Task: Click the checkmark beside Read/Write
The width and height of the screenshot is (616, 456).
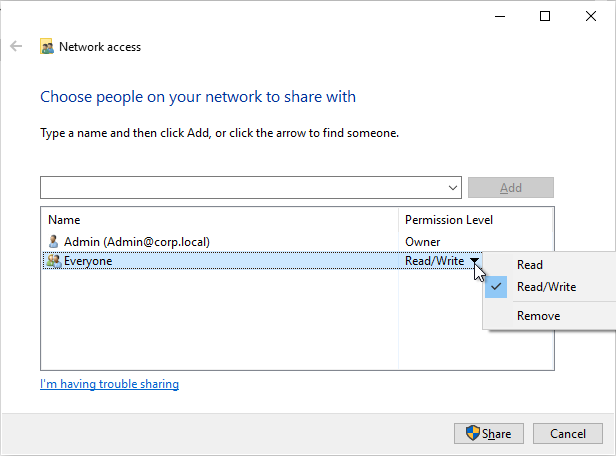Action: coord(496,287)
